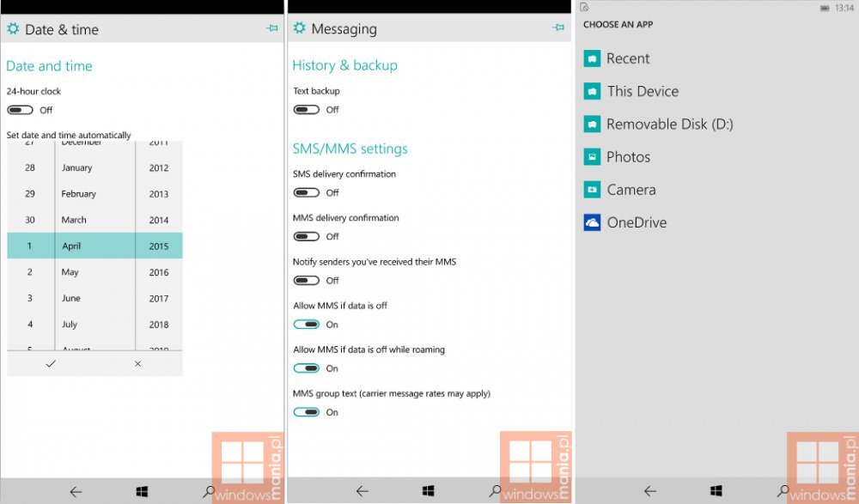
Task: Turn on Text backup
Action: [x=306, y=109]
